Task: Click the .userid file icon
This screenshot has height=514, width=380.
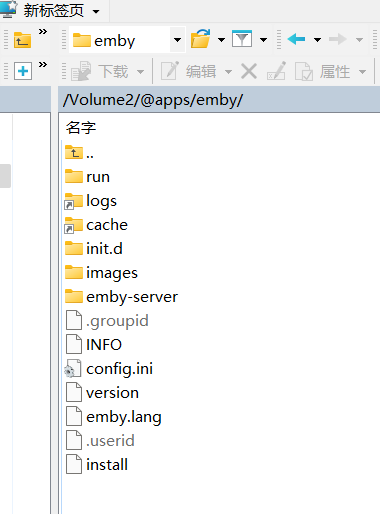Action: click(74, 440)
